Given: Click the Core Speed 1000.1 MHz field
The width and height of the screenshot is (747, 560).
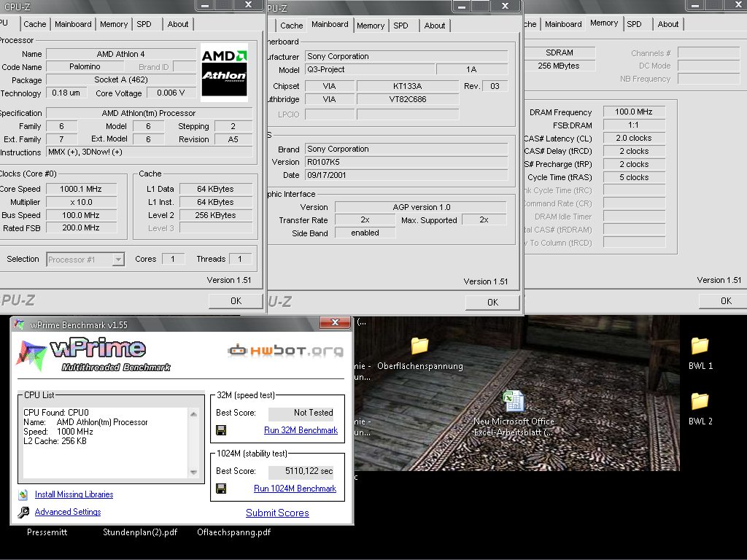Looking at the screenshot, I should (x=81, y=189).
